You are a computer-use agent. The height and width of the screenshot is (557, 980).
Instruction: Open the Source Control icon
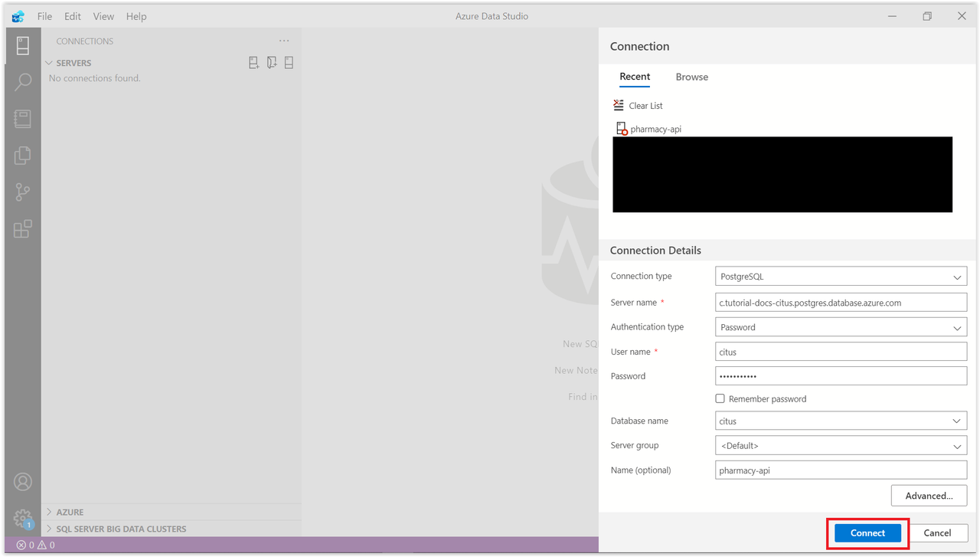pyautogui.click(x=23, y=192)
